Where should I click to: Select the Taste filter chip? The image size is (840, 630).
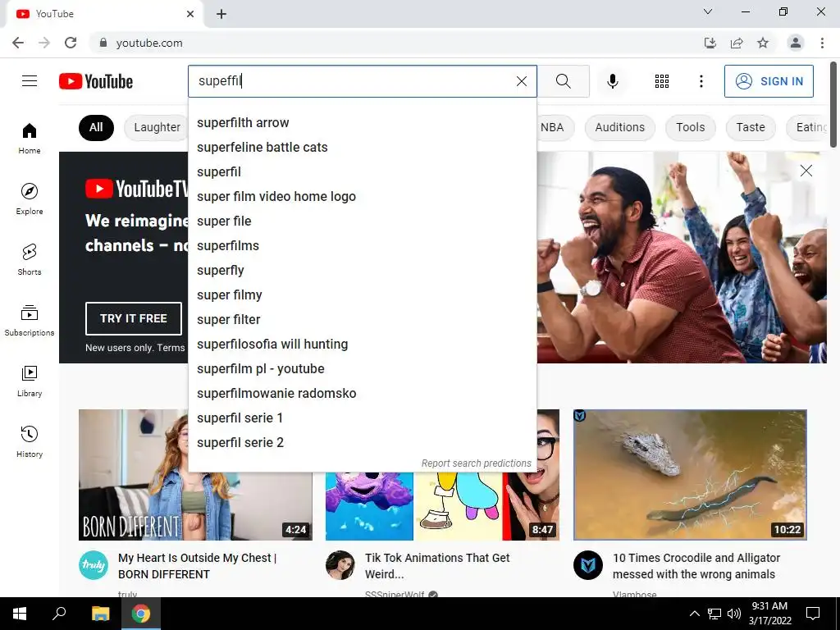750,127
